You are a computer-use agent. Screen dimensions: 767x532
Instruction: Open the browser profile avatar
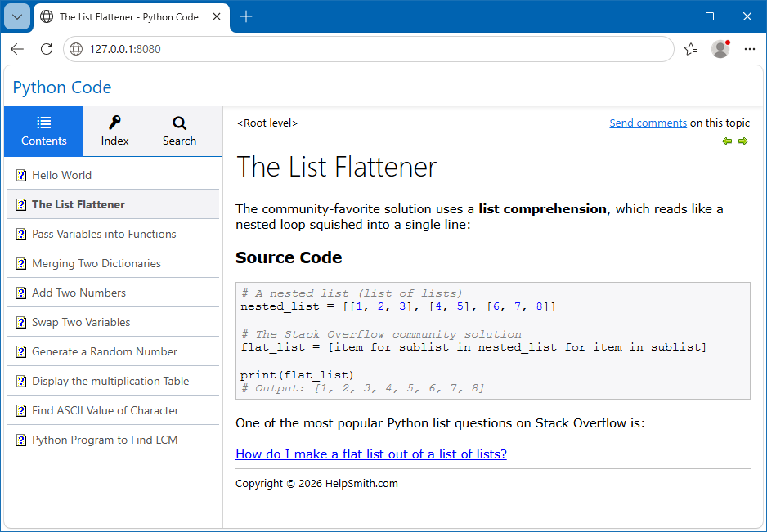pyautogui.click(x=720, y=49)
